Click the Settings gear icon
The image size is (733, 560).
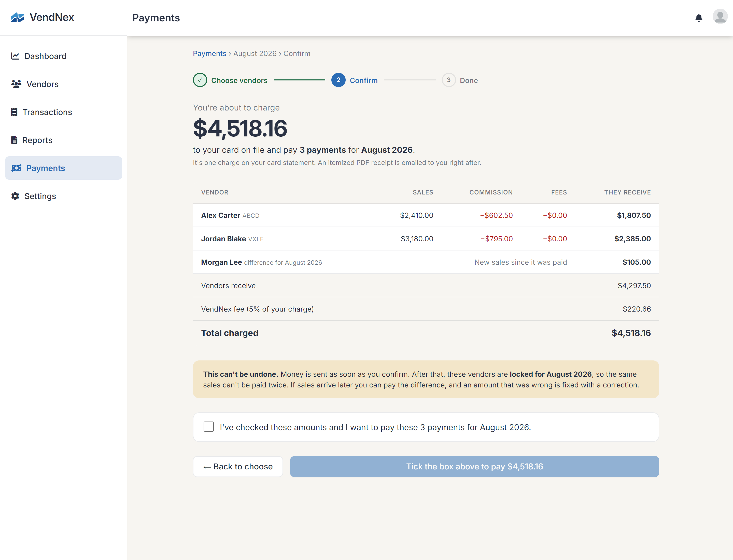tap(15, 196)
